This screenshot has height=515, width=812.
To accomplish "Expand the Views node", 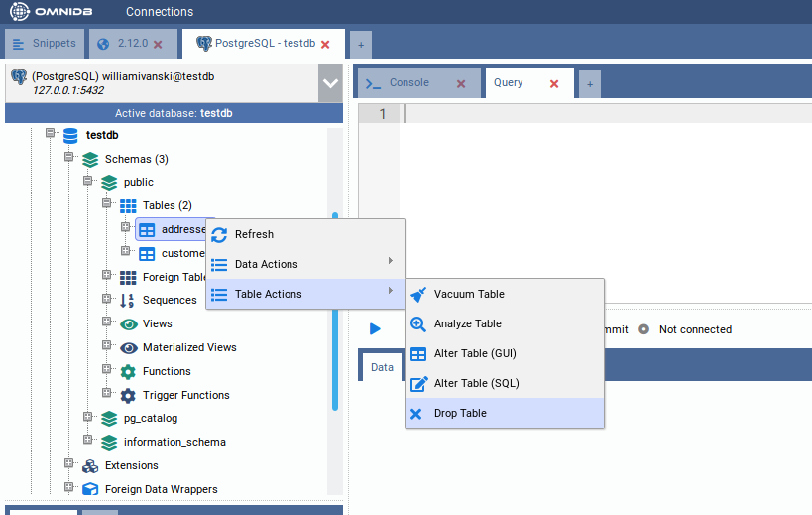I will (x=107, y=322).
